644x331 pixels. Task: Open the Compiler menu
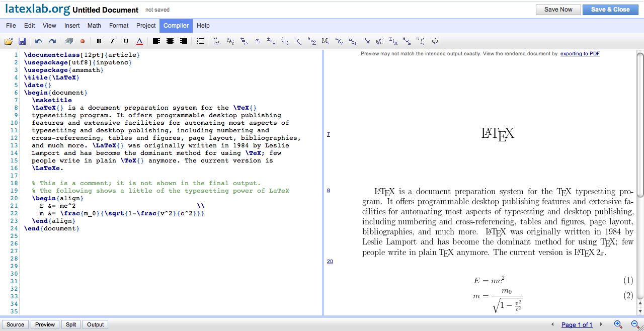pyautogui.click(x=176, y=26)
